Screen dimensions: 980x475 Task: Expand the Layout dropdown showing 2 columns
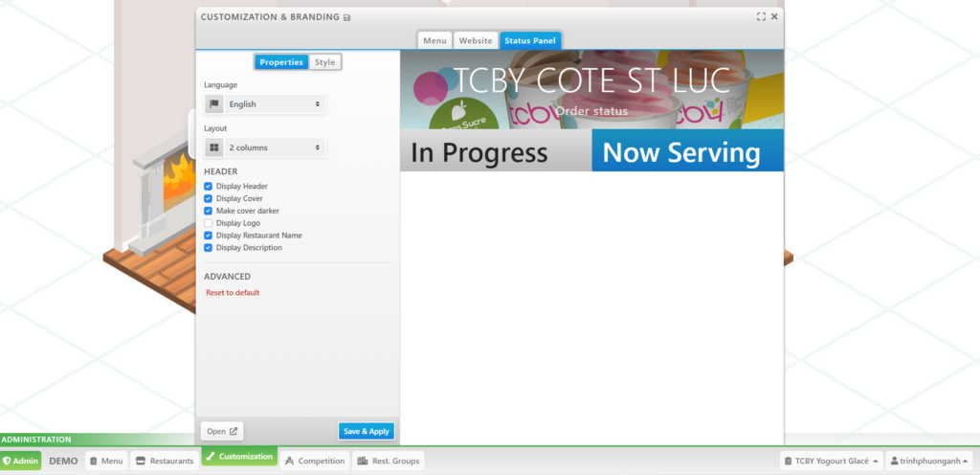click(274, 147)
